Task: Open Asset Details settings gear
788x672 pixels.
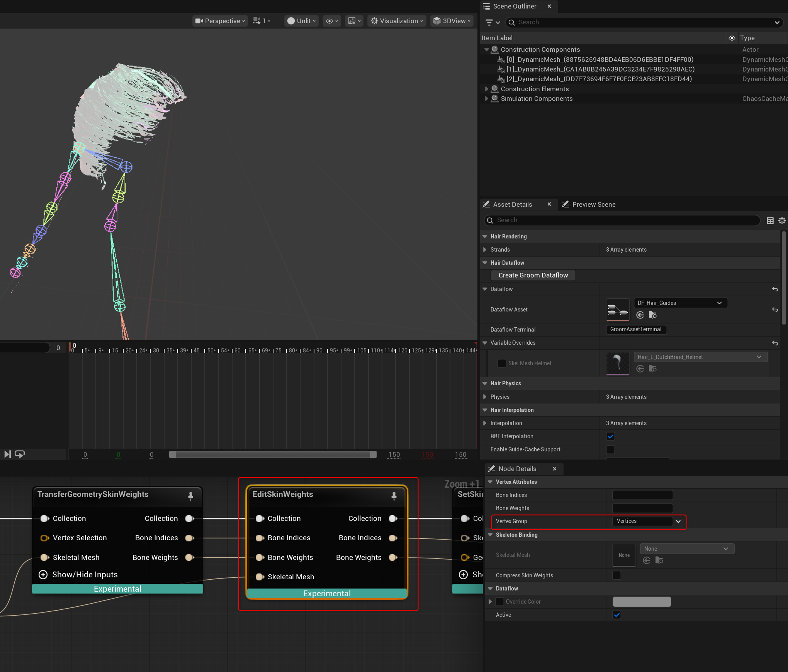Action: (782, 220)
